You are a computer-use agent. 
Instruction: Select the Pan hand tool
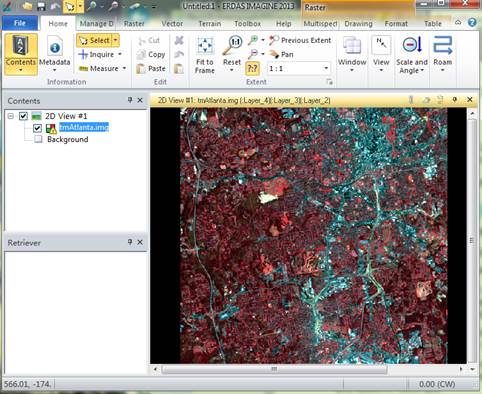(x=281, y=54)
